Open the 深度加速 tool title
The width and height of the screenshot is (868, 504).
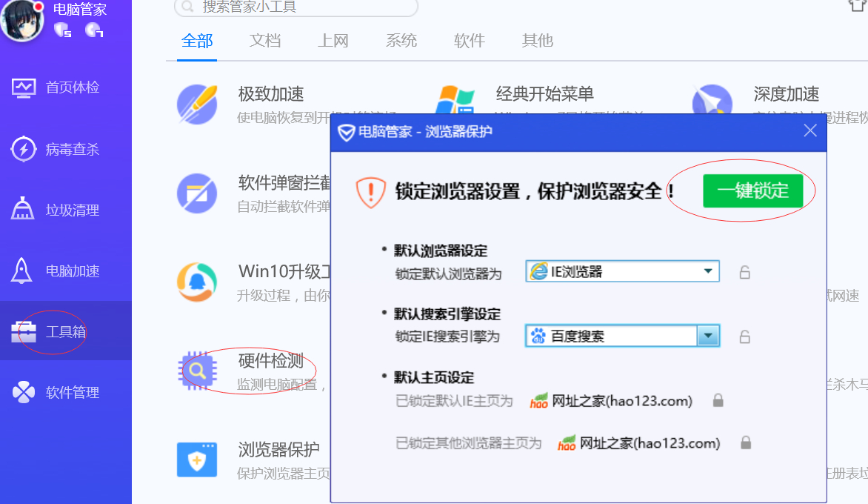coord(786,94)
